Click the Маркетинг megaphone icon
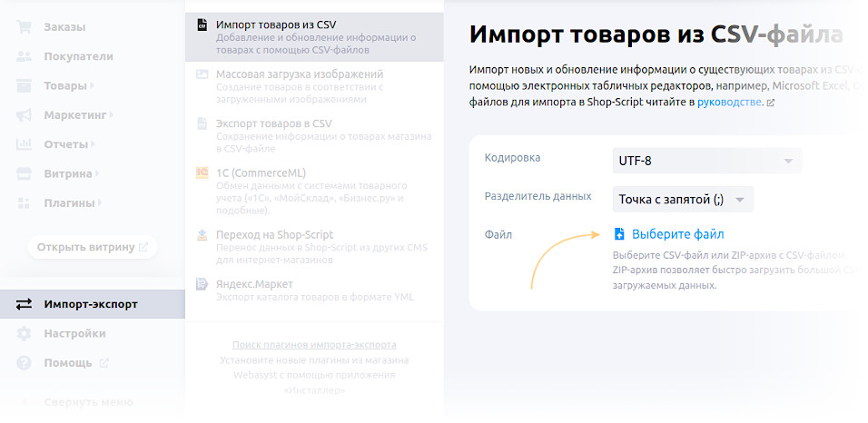The width and height of the screenshot is (868, 423). coord(24,115)
